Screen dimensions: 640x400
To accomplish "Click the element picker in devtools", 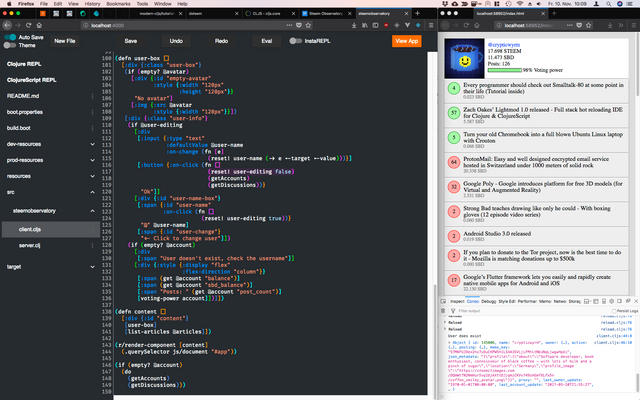I will (x=443, y=301).
